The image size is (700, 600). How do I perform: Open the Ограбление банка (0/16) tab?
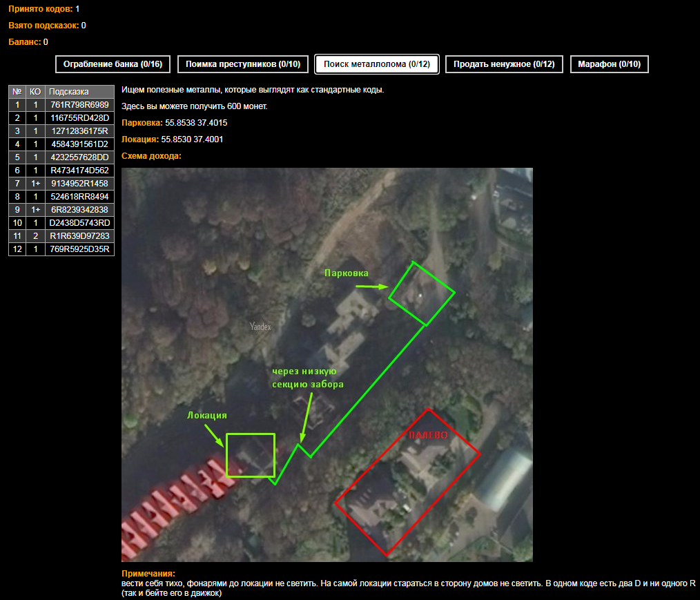[x=113, y=64]
